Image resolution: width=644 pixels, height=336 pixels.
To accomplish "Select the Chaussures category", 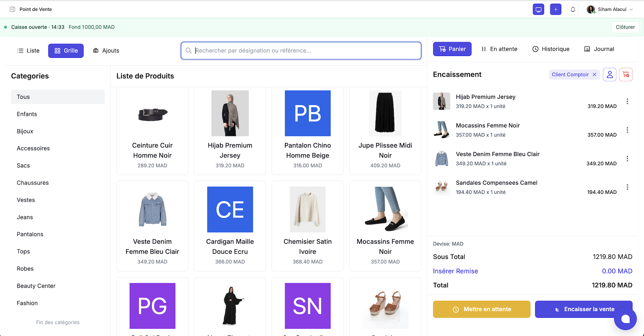I will 58,183.
